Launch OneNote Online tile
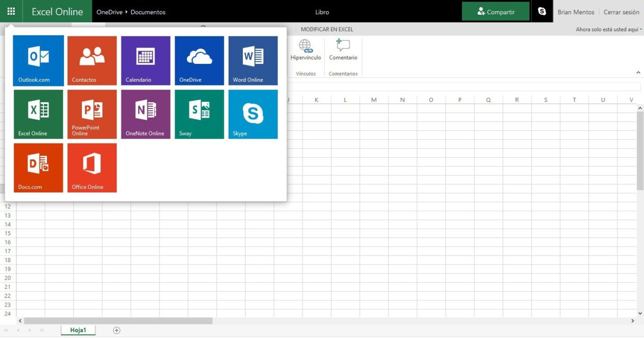 click(x=146, y=114)
